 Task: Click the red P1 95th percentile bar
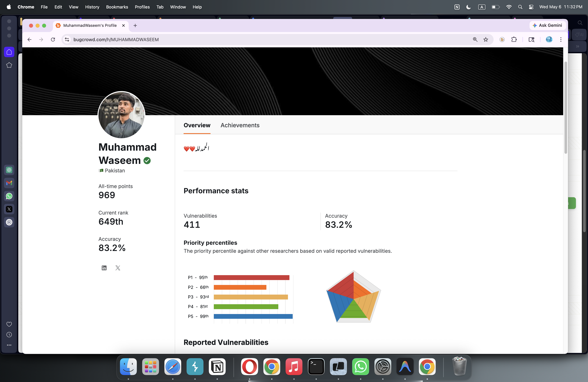click(x=252, y=277)
